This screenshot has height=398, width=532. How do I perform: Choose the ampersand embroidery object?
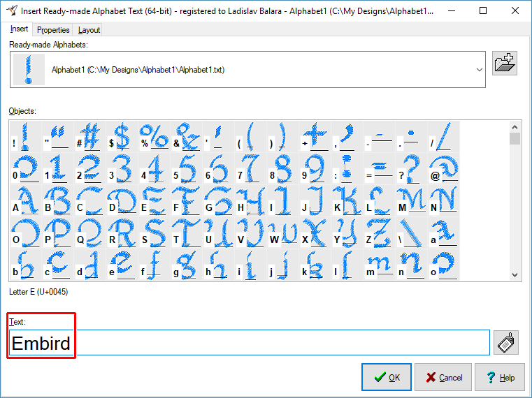pyautogui.click(x=187, y=135)
